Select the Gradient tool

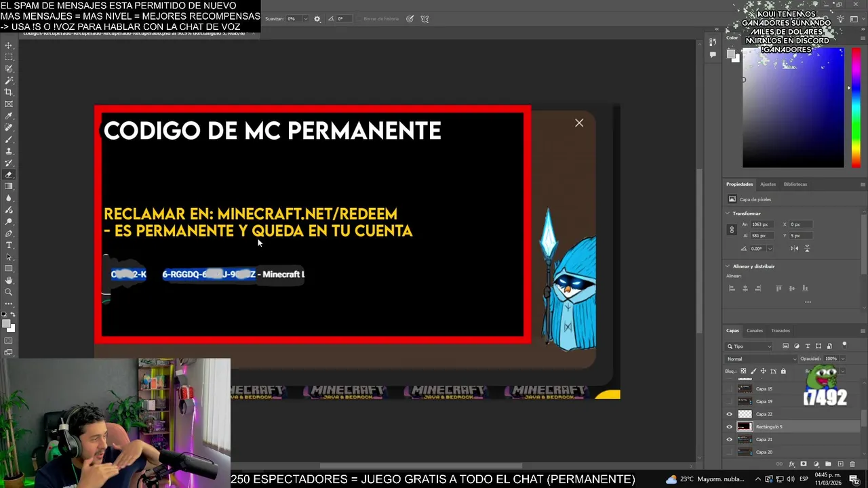tap(9, 186)
